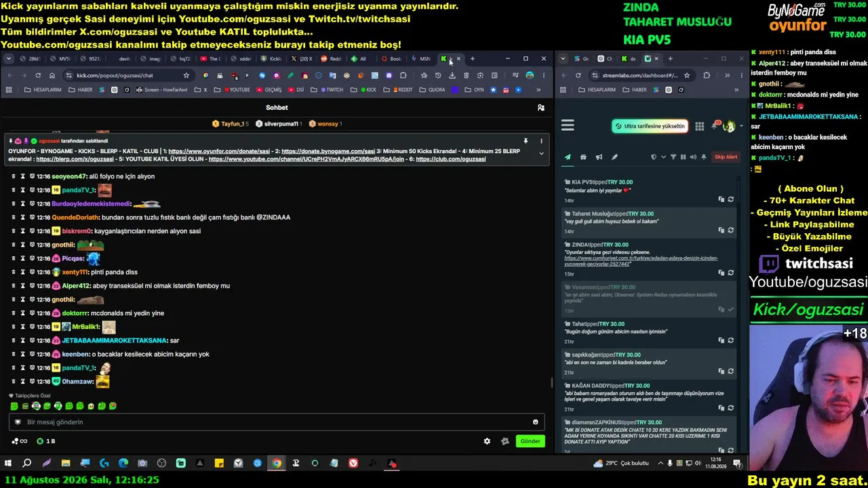This screenshot has width=868, height=488.
Task: Expand the hidden bookmarks chevron in the Kick window
Action: pos(538,89)
